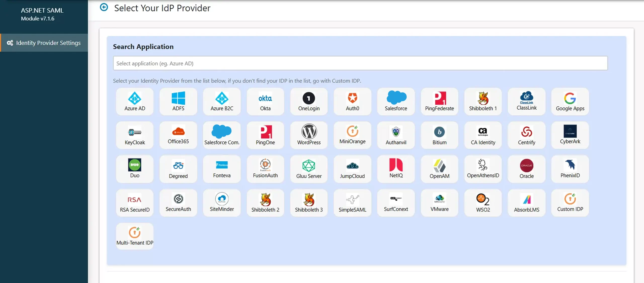Pick Azure B2C as IdP

222,102
